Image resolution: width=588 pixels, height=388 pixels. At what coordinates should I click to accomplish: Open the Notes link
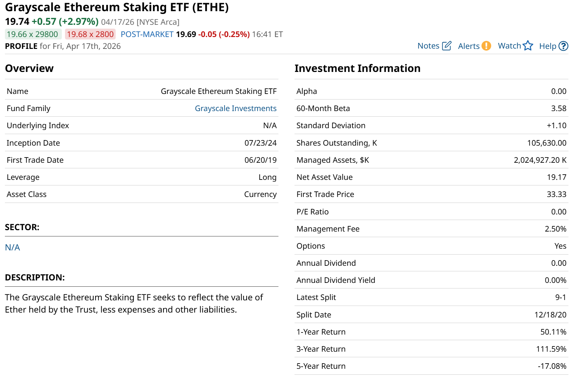point(428,46)
